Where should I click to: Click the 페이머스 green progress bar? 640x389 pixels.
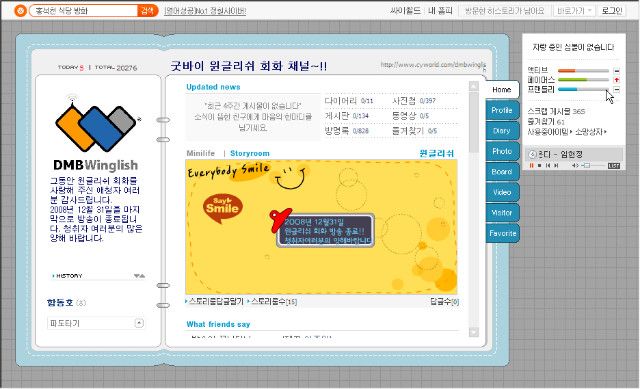point(583,80)
